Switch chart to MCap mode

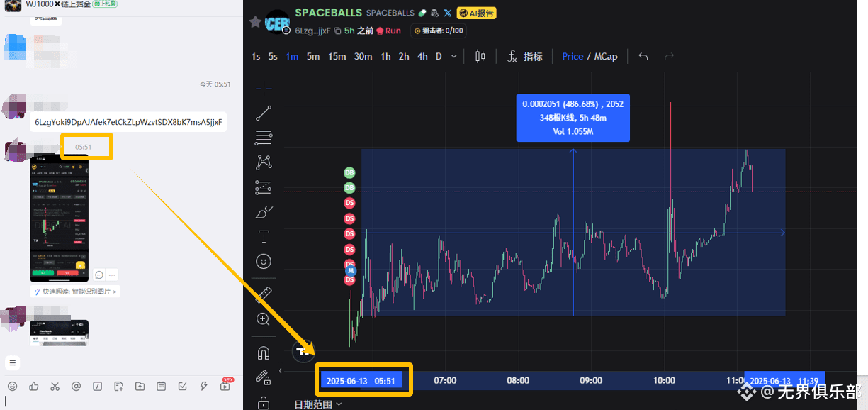click(606, 56)
